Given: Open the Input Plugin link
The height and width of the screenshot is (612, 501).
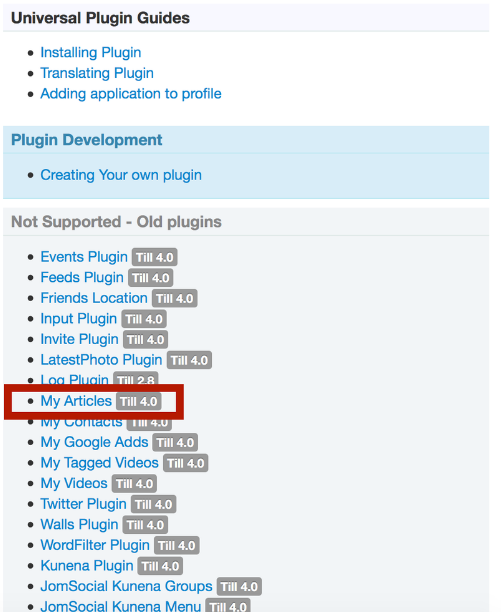Looking at the screenshot, I should pos(78,319).
